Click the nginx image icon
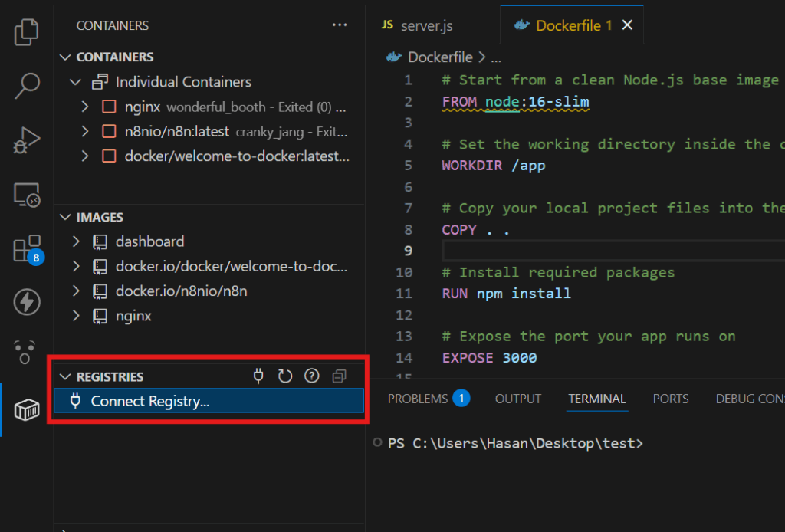785x532 pixels. click(100, 316)
